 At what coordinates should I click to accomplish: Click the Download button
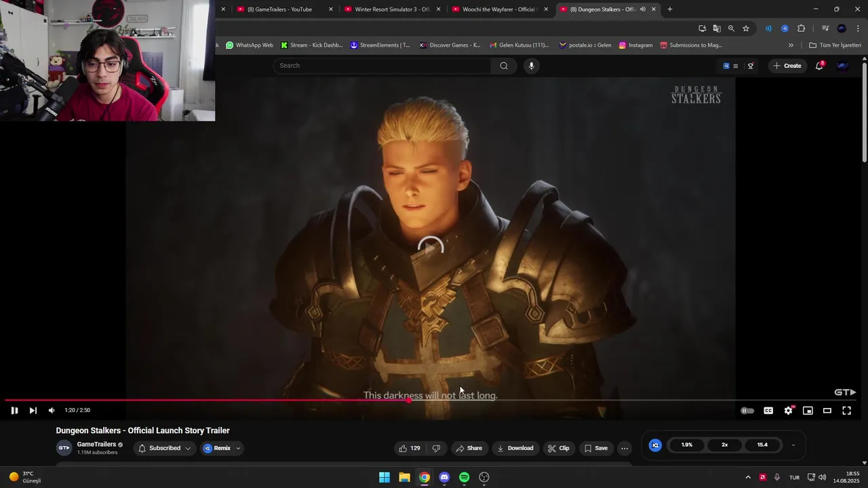point(515,448)
